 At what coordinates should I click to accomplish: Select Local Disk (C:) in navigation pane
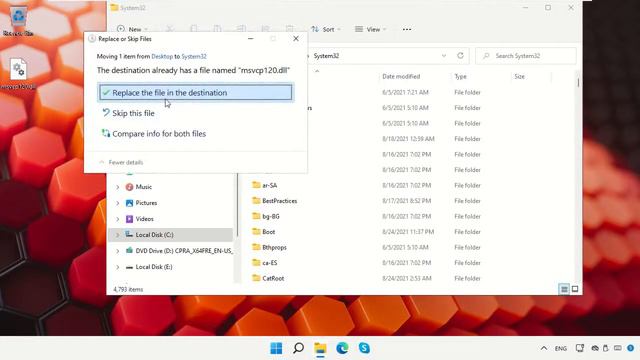[x=149, y=235]
